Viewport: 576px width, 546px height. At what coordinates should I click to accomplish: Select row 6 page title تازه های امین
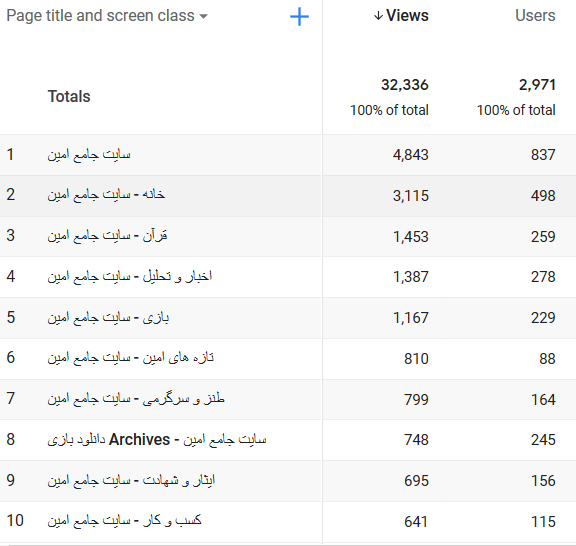coord(131,358)
